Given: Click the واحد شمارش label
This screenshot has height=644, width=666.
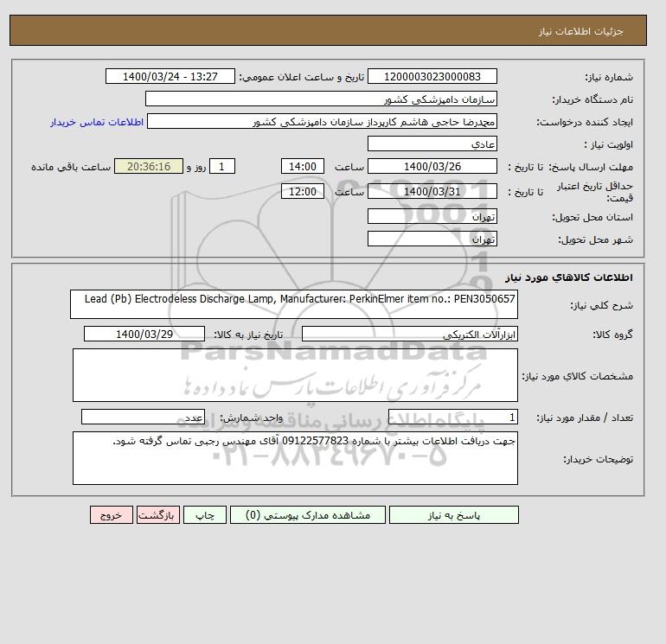Looking at the screenshot, I should (x=251, y=418).
